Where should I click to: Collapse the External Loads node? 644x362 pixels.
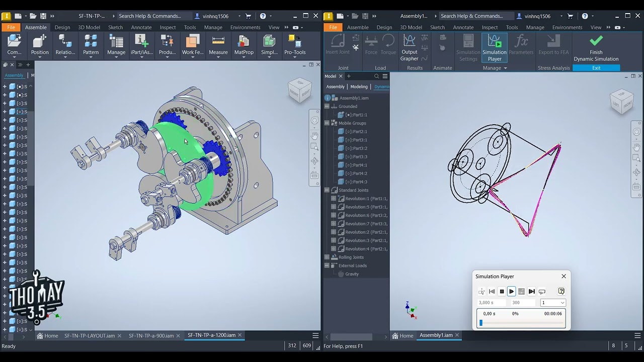point(327,265)
